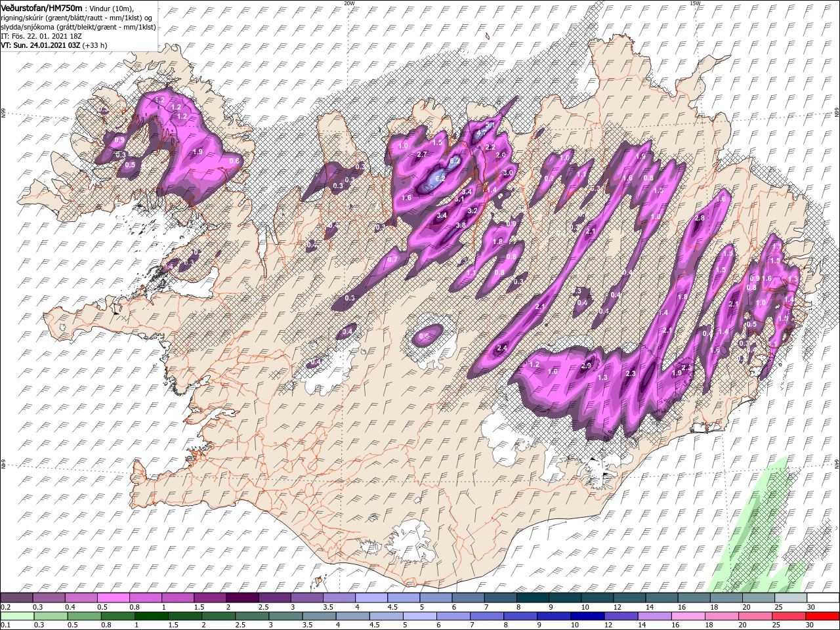This screenshot has height=630, width=840.
Task: Click the '2.0' snowfall value on map
Action: tap(501, 155)
